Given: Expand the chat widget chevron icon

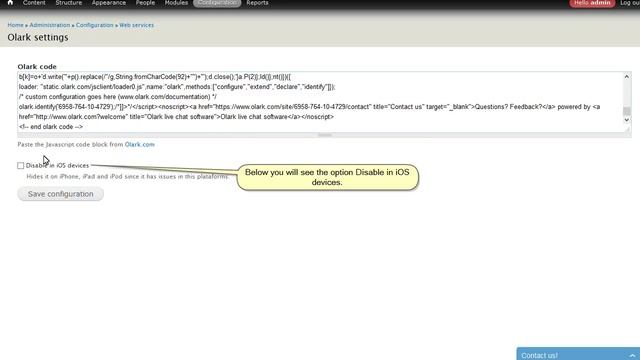Looking at the screenshot, I should tap(632, 355).
